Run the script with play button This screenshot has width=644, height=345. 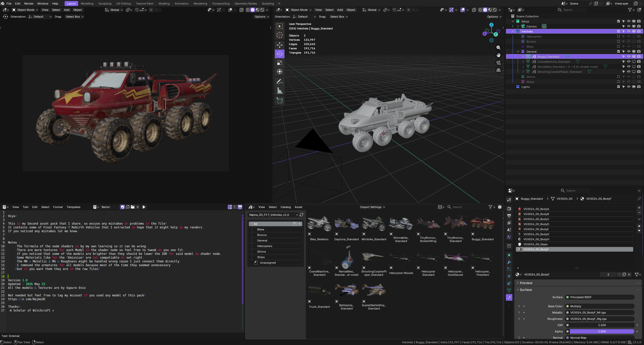[144, 207]
